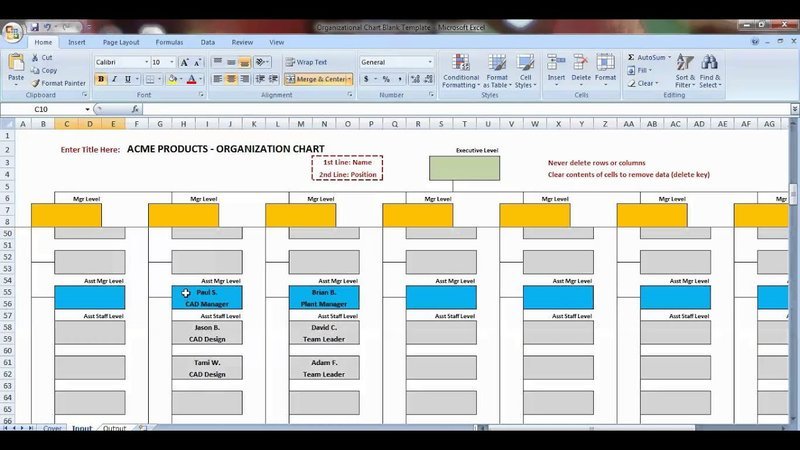
Task: Decrease font size with the small A icon
Action: coord(197,62)
